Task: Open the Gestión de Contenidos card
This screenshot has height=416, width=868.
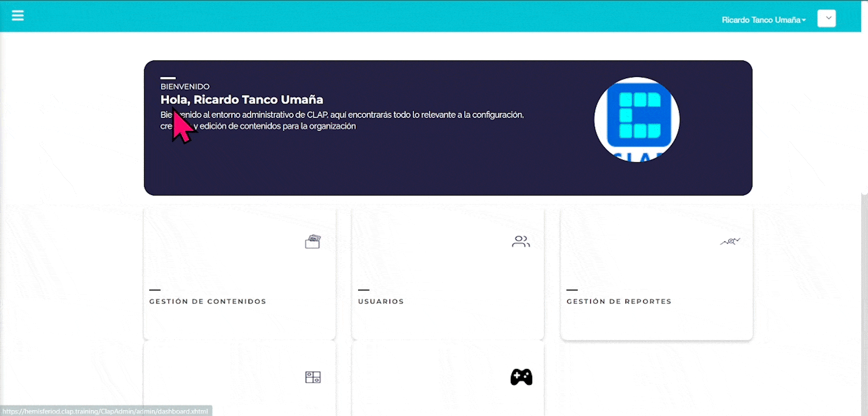Action: (x=240, y=274)
